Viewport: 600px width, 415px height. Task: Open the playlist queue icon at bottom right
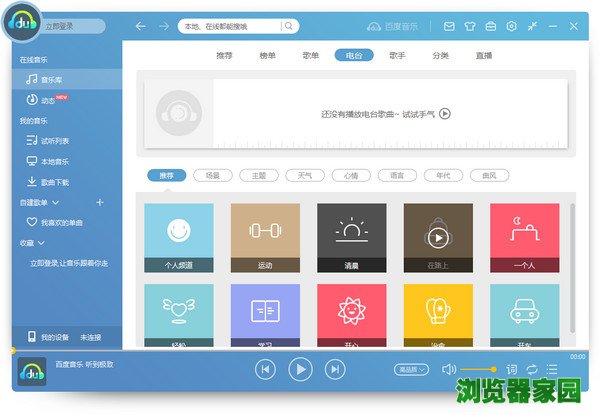(552, 369)
